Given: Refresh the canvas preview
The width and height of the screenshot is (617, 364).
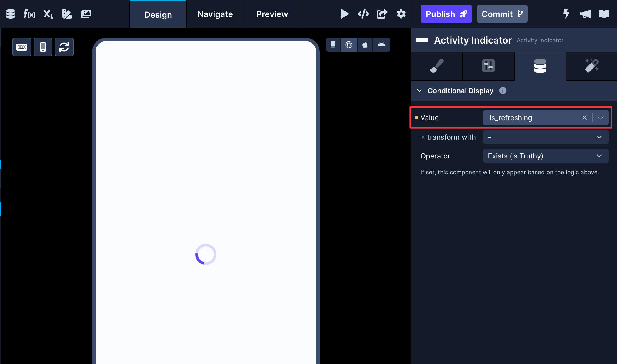Looking at the screenshot, I should click(64, 47).
